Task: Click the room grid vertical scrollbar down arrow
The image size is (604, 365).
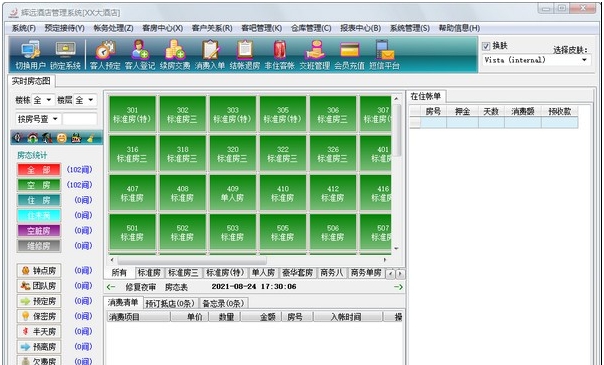Action: click(x=396, y=249)
